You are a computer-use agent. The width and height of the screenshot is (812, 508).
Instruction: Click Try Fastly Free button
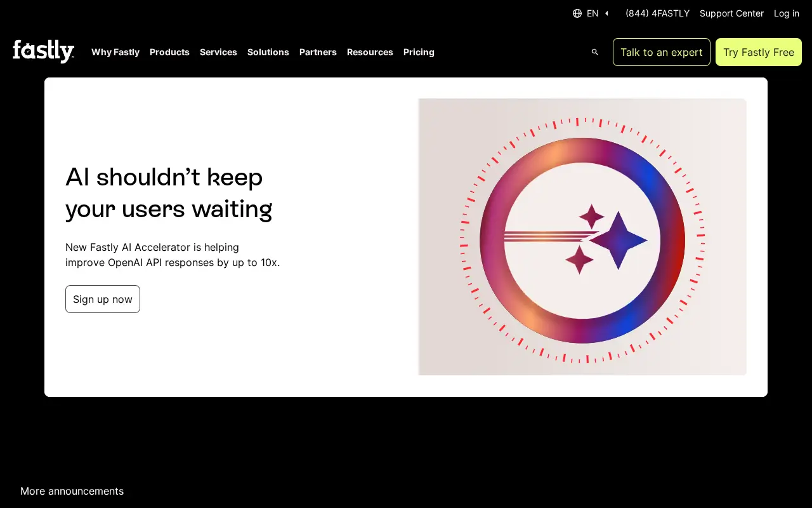pyautogui.click(x=759, y=52)
